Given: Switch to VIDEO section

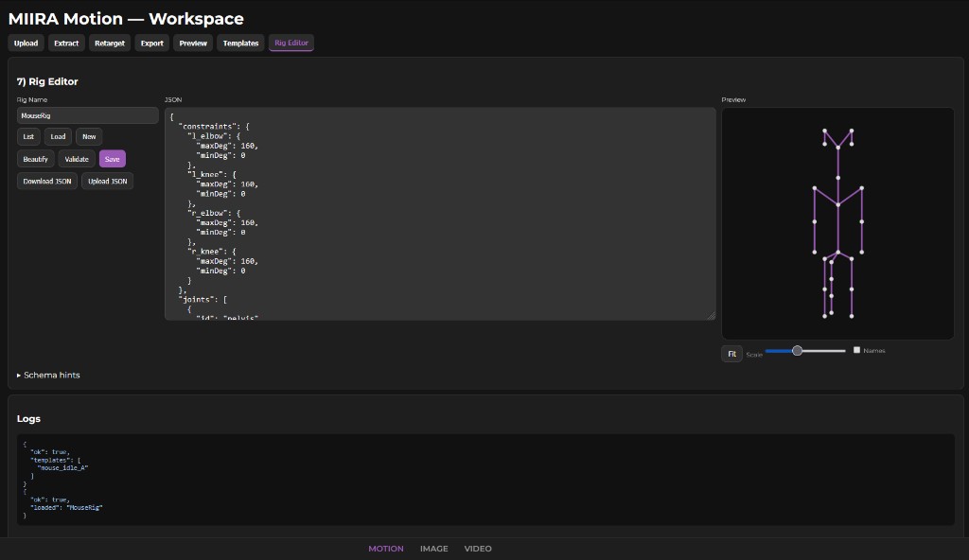Looking at the screenshot, I should coord(478,549).
